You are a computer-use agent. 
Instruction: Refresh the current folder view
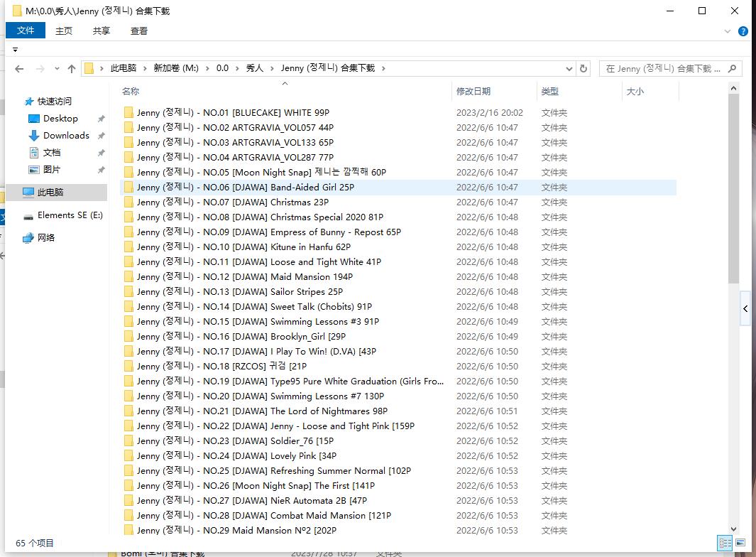584,68
